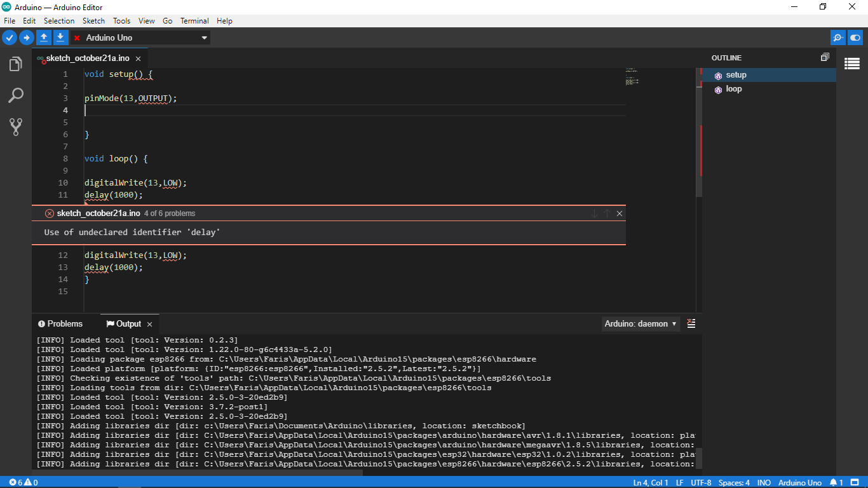The width and height of the screenshot is (868, 488).
Task: Click 'digitalWrite(13,LOW);' on line 10
Action: (135, 183)
